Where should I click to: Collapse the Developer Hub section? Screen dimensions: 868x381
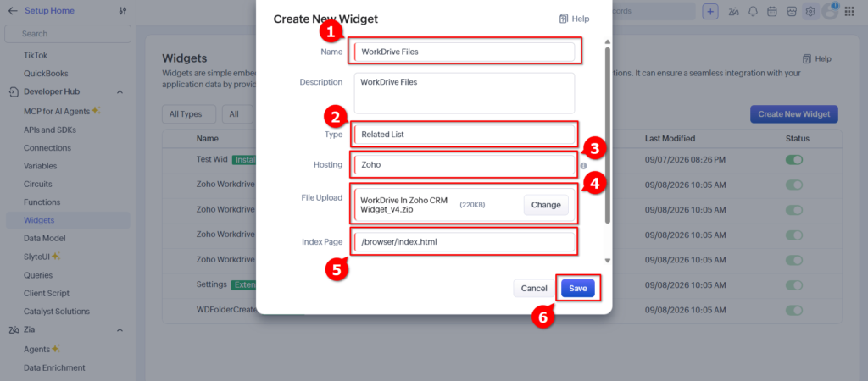(120, 91)
